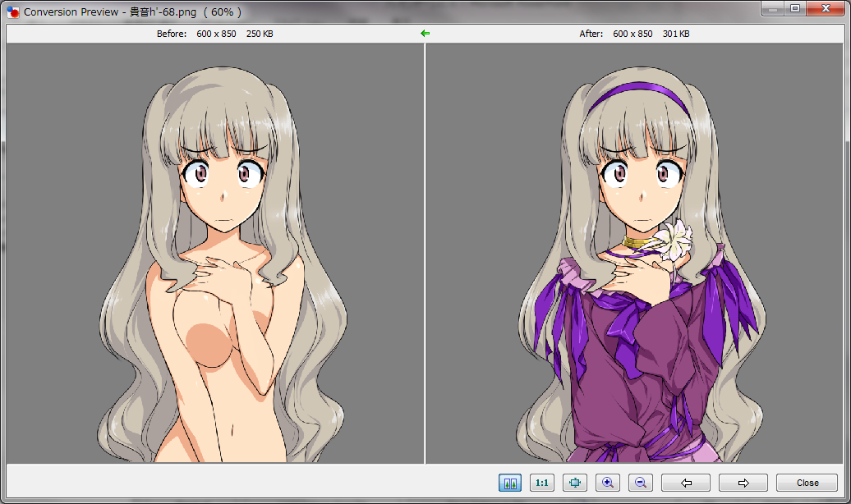The image size is (851, 504).
Task: Go to next image with right arrow
Action: [x=743, y=483]
